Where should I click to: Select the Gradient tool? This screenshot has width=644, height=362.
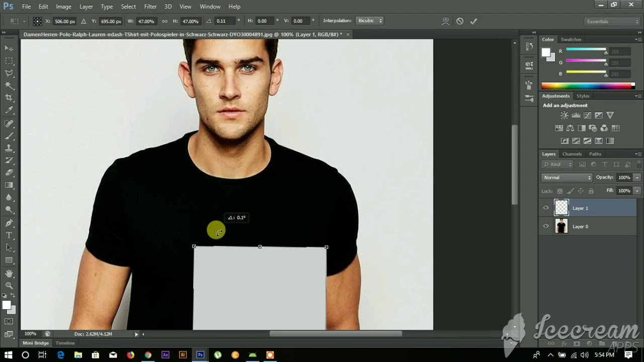[9, 185]
